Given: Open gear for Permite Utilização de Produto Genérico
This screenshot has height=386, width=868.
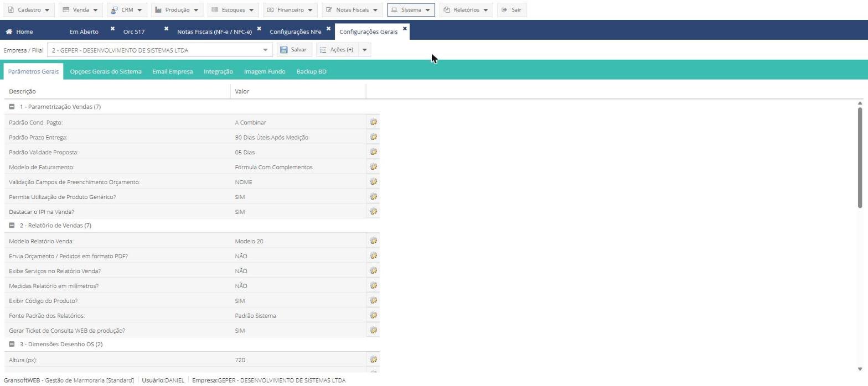Looking at the screenshot, I should (x=373, y=196).
